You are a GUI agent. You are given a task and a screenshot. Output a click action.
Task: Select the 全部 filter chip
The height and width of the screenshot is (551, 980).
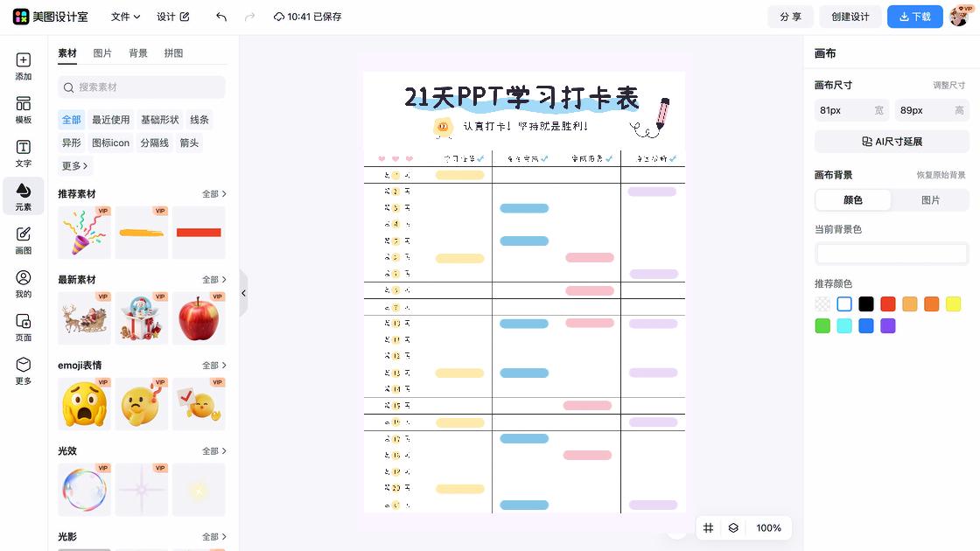[71, 119]
